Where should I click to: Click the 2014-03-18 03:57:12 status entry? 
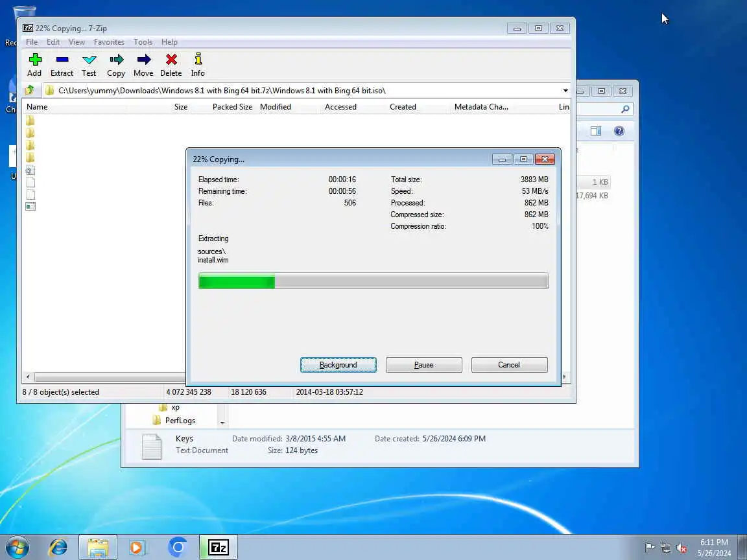(x=329, y=392)
